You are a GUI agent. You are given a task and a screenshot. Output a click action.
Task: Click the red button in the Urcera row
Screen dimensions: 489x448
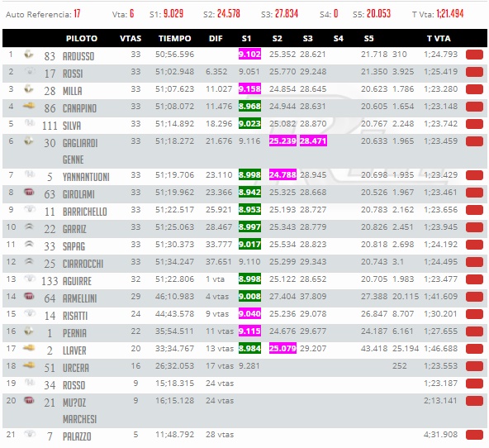click(x=474, y=366)
